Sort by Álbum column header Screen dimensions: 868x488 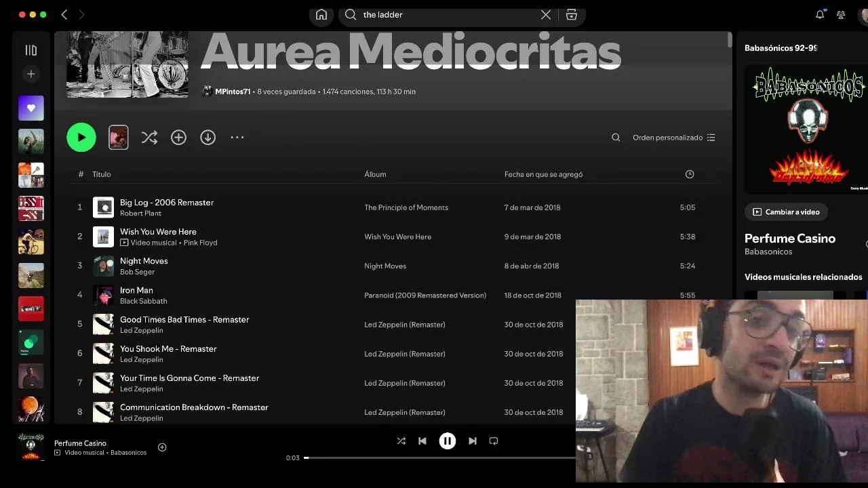pyautogui.click(x=375, y=174)
